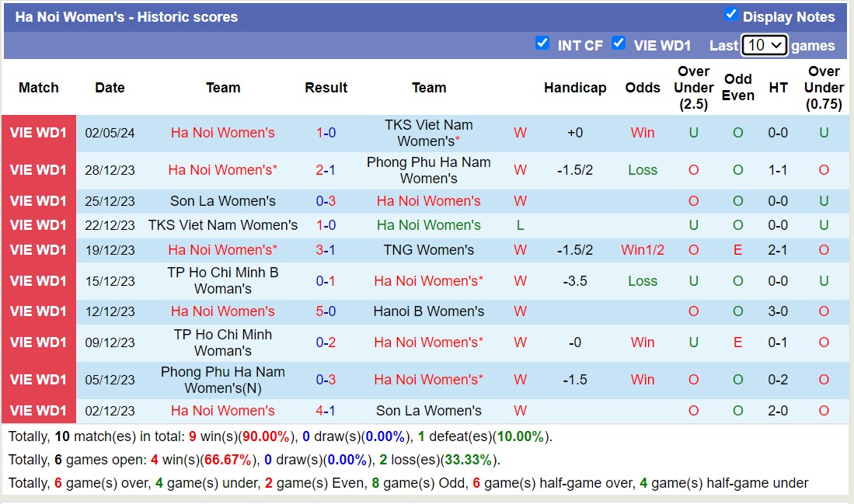Click the 4-1 result on 02/12/23
854x504 pixels.
326,411
